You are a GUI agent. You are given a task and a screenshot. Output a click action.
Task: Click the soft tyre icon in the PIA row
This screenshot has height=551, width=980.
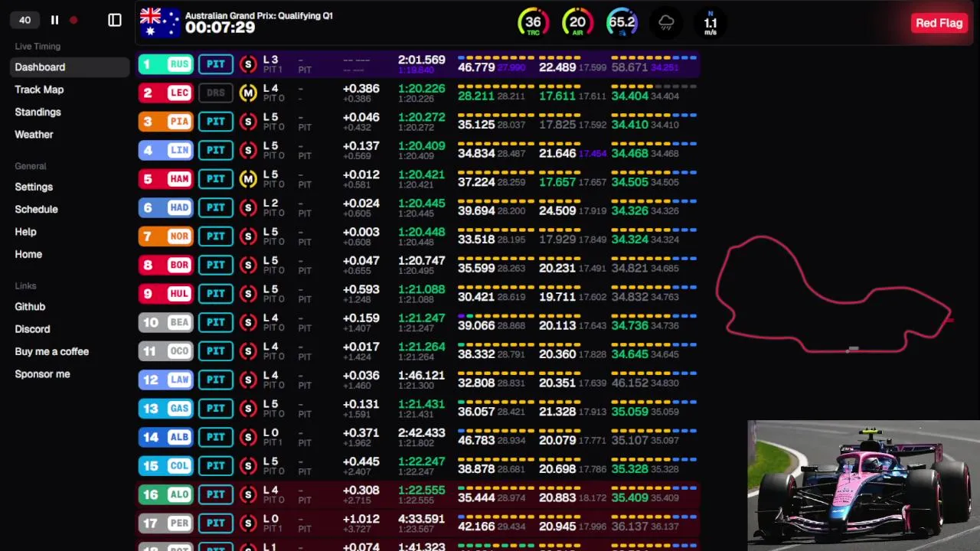point(247,122)
